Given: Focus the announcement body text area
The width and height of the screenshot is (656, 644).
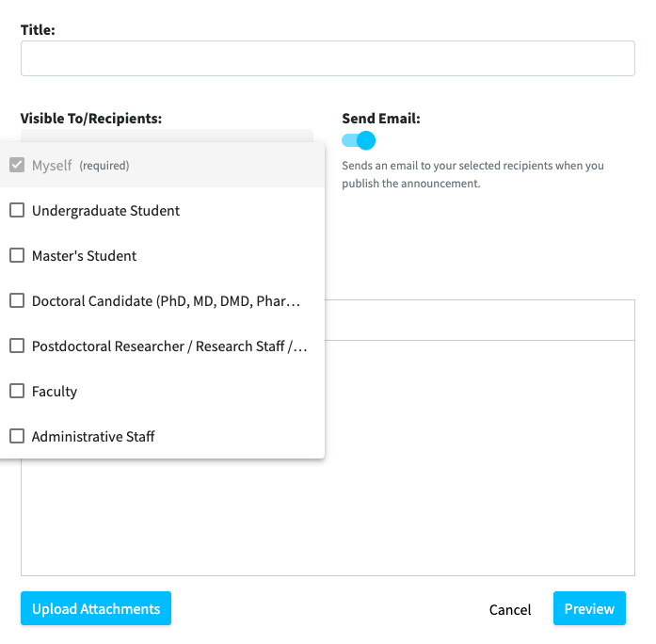Looking at the screenshot, I should (x=479, y=458).
